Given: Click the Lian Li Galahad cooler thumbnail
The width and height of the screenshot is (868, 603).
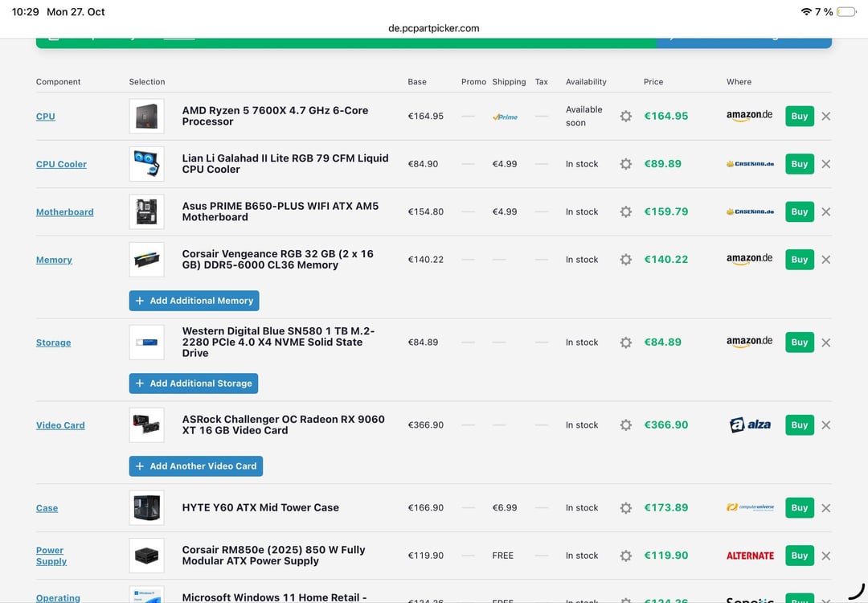Looking at the screenshot, I should point(146,164).
